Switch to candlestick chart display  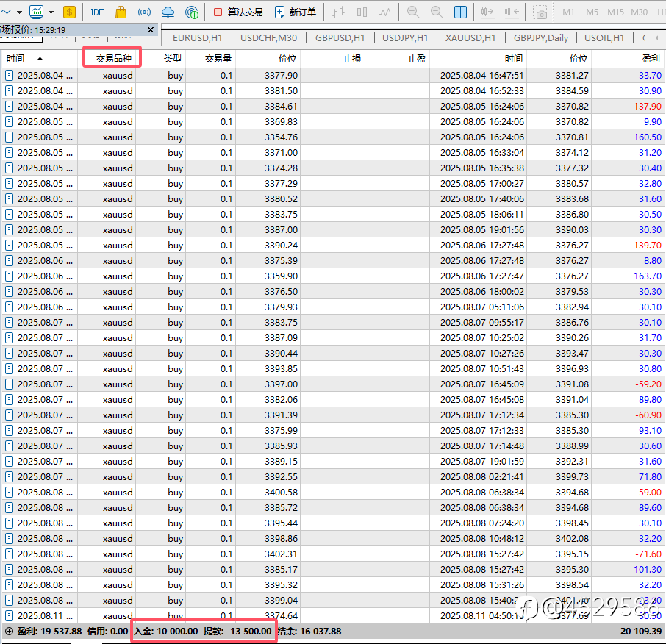[x=362, y=12]
